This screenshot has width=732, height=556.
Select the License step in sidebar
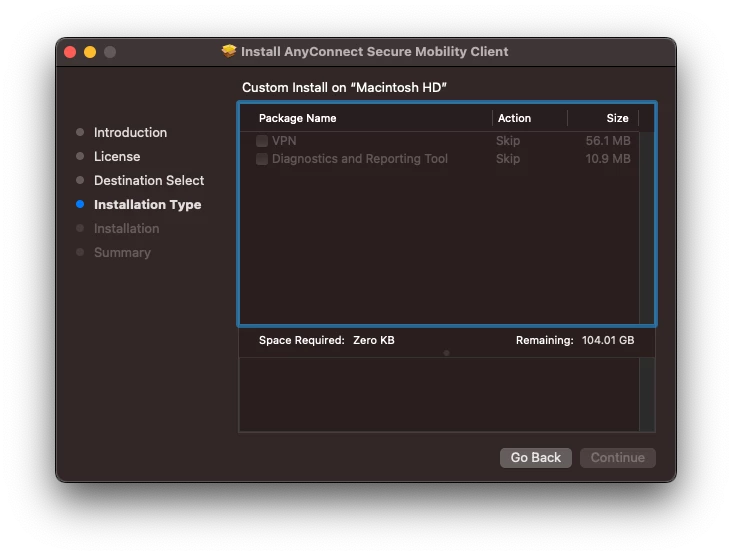[117, 156]
